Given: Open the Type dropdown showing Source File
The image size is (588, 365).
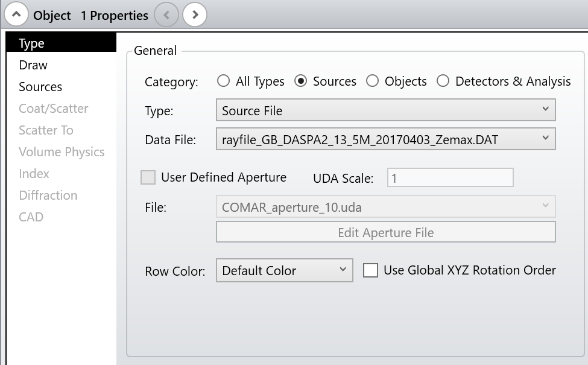Looking at the screenshot, I should [385, 110].
